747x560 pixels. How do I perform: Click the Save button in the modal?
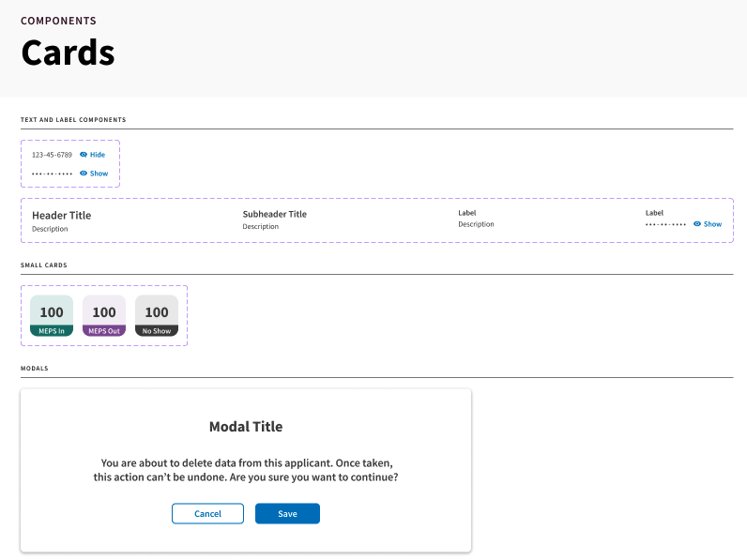tap(287, 513)
